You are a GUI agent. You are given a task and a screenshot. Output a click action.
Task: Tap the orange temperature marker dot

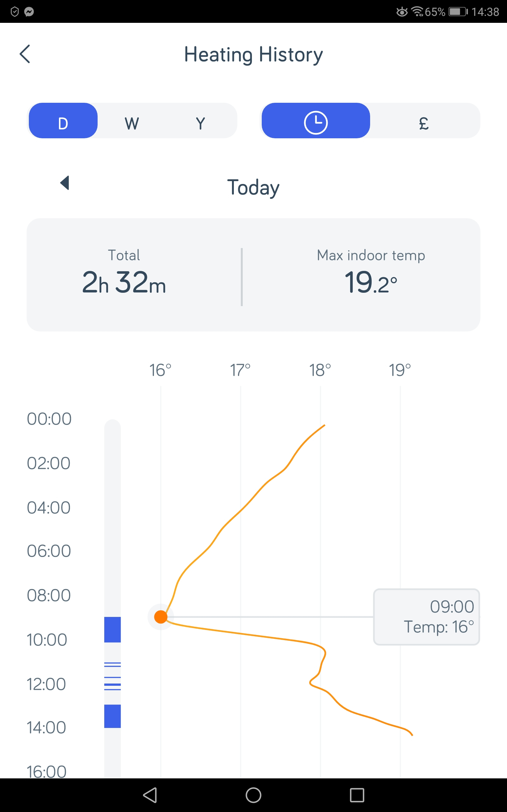(x=161, y=616)
